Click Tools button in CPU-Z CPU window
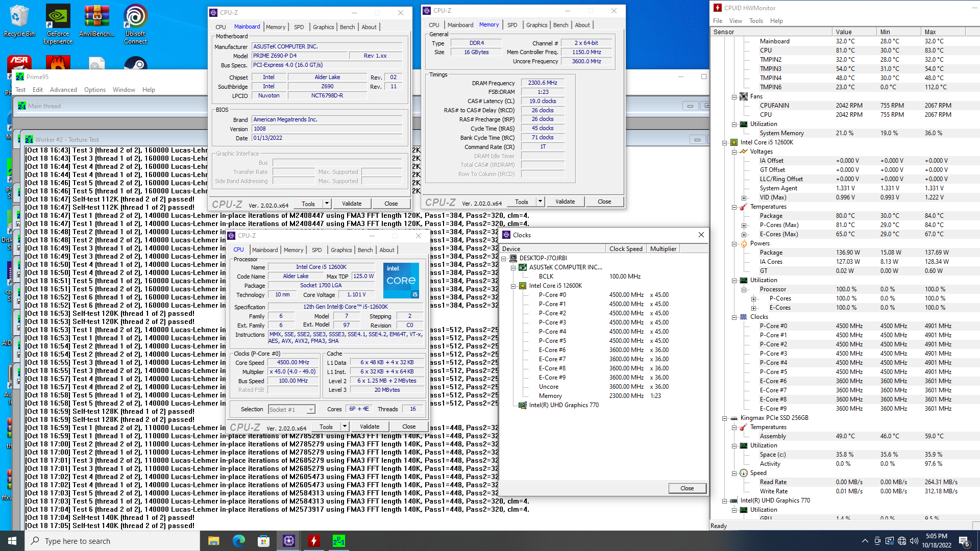The height and width of the screenshot is (551, 980). (x=326, y=427)
